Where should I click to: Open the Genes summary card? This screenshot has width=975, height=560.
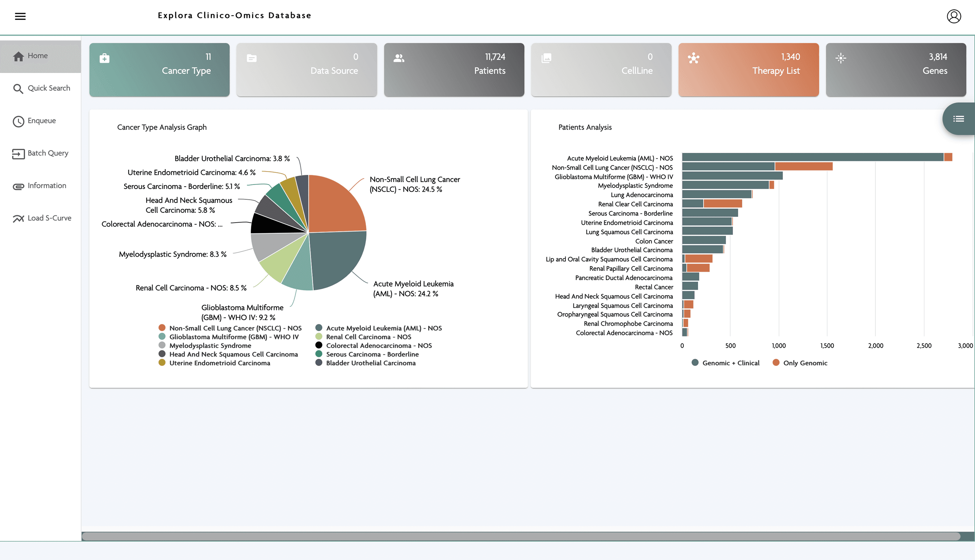pos(896,70)
